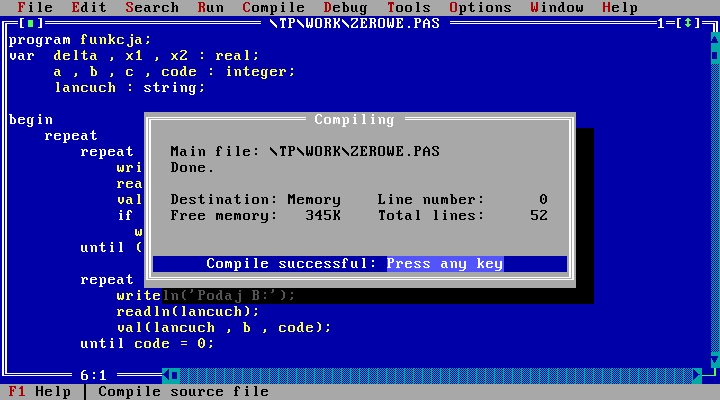Open the Help menu
Viewport: 720px width, 400px height.
coord(620,7)
